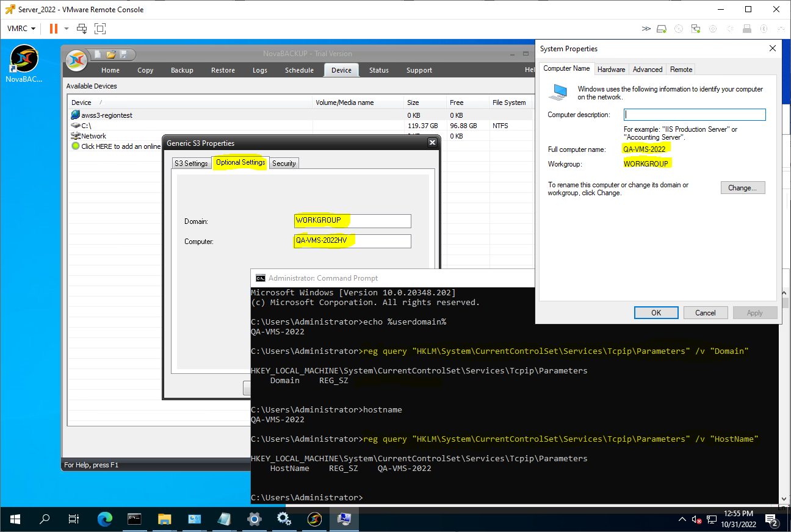Click the 96.88 GB free space cell
This screenshot has height=532, width=791.
coord(463,126)
